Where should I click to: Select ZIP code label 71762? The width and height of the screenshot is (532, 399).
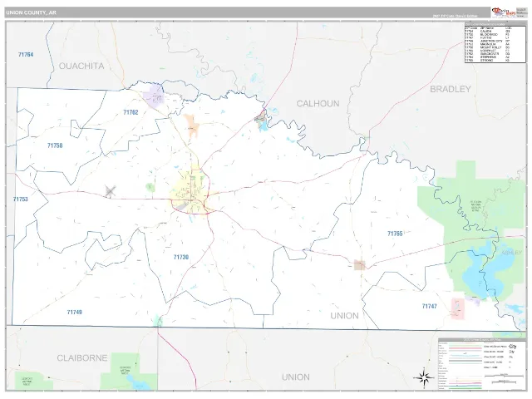pos(131,112)
